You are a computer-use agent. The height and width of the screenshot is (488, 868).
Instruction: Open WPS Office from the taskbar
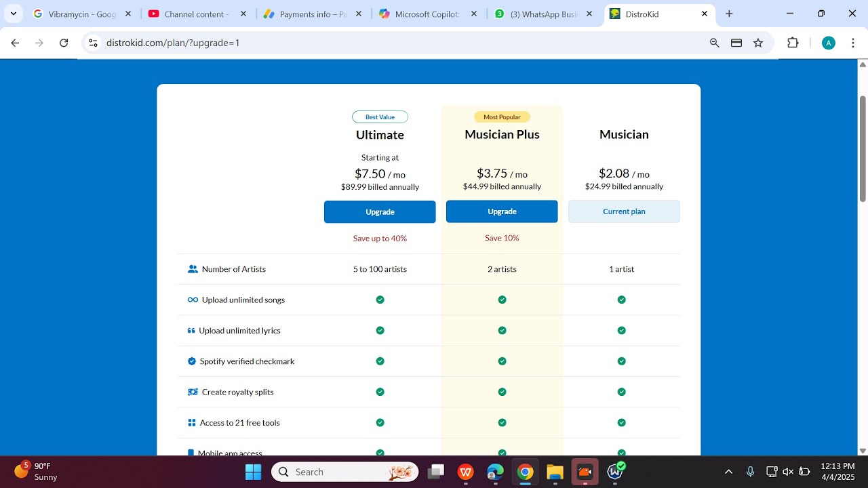point(465,472)
